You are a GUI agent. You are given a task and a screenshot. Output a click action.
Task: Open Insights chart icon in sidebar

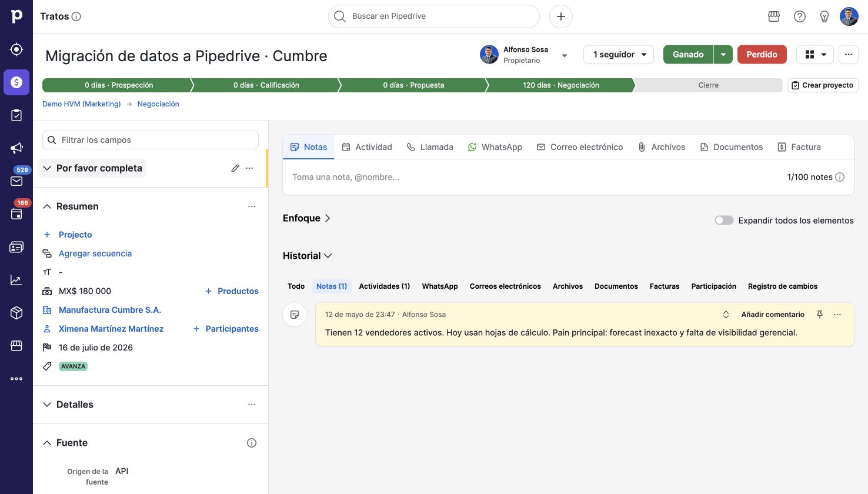pos(16,280)
